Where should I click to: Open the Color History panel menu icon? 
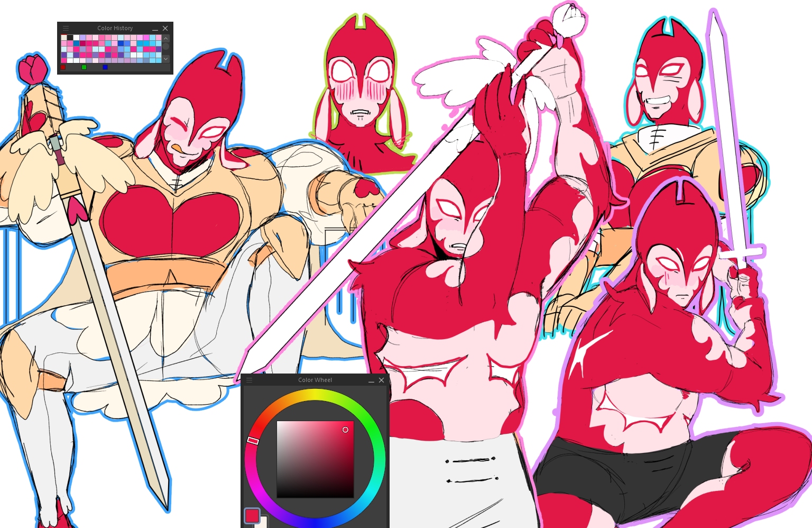[66, 29]
